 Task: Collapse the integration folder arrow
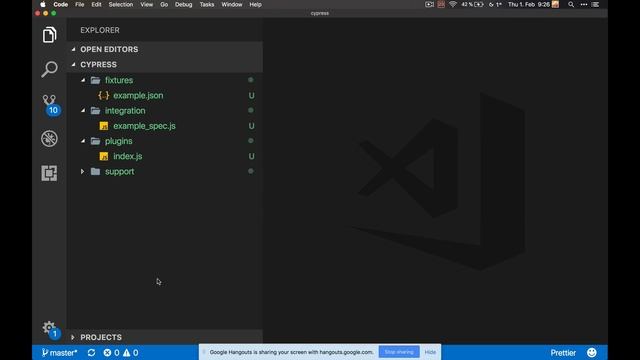coord(83,111)
